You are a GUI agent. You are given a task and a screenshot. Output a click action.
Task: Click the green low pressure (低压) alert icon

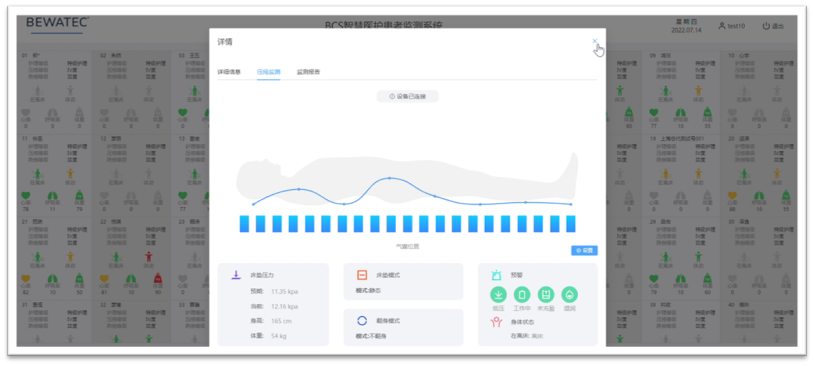[498, 295]
